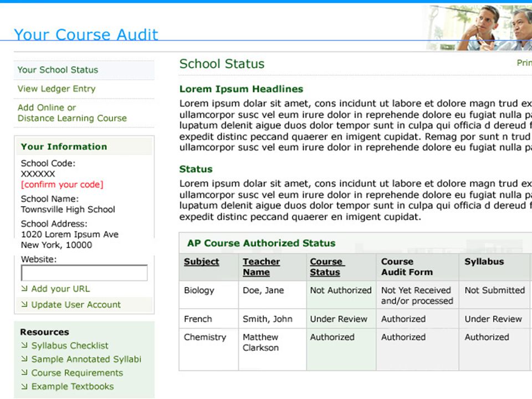The image size is (532, 399).
Task: Open View Ledger Entry
Action: (57, 89)
